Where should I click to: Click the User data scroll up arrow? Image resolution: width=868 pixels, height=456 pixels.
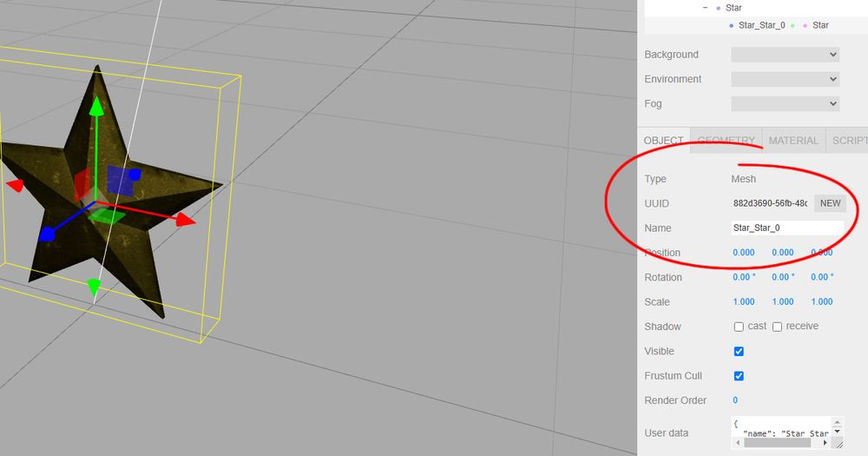[837, 423]
